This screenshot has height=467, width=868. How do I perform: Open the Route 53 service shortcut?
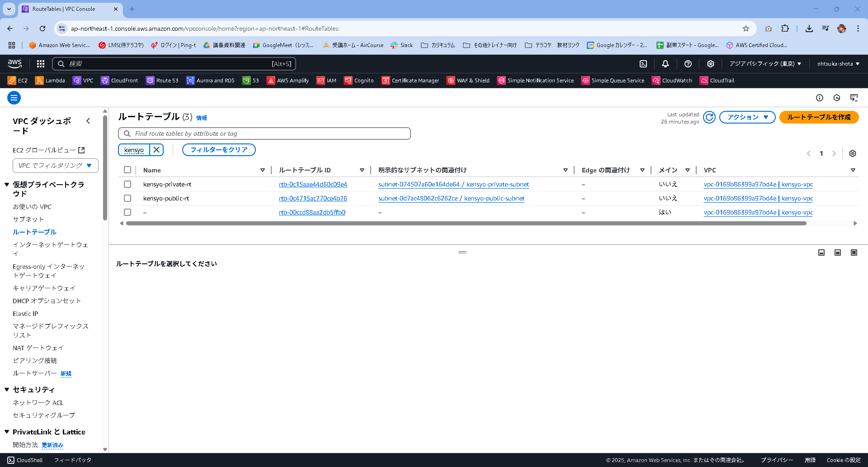coord(162,81)
